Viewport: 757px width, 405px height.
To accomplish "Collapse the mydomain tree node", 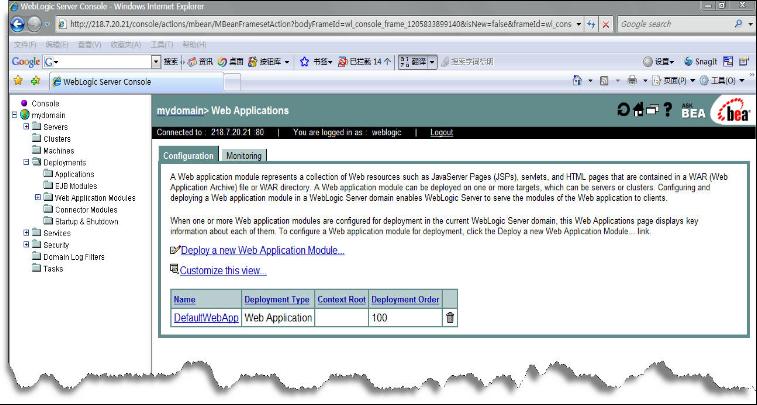I will [14, 115].
